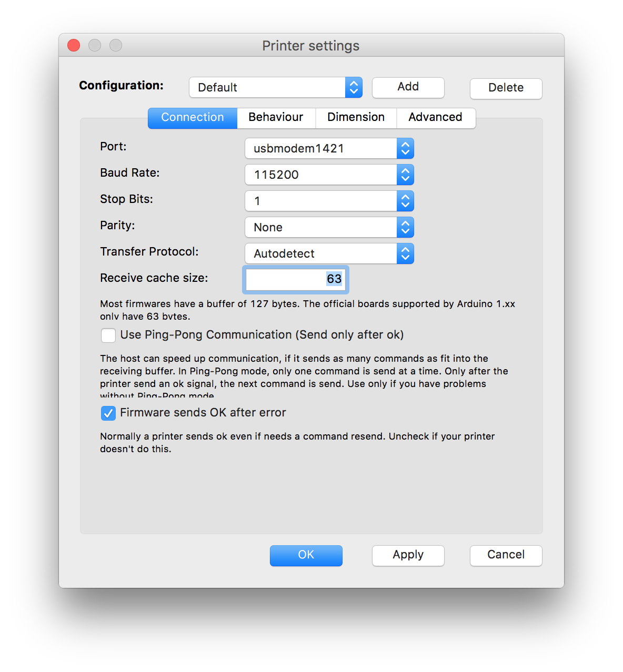Go to the Dimension tab

356,117
